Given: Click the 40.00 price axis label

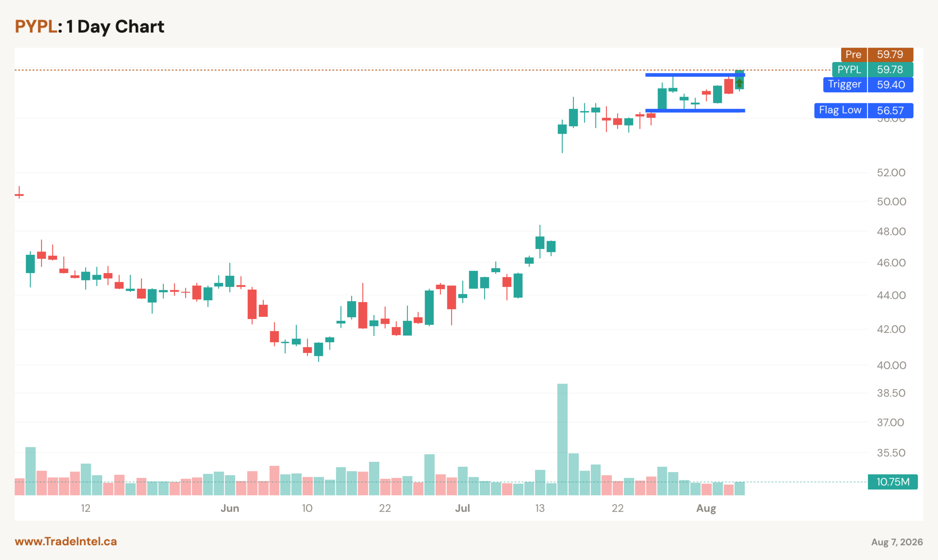Looking at the screenshot, I should pos(891,365).
